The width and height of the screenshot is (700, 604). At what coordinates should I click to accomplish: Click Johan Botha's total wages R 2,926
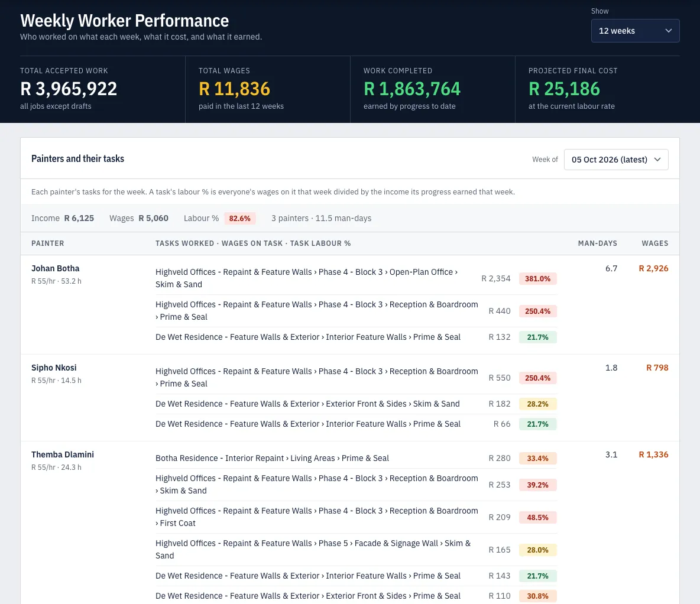tap(653, 268)
